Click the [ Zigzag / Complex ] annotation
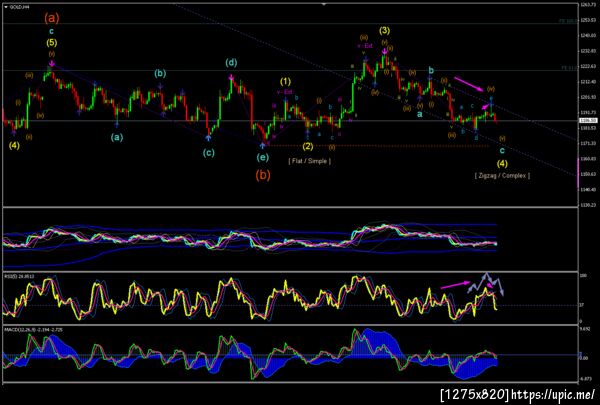The image size is (600, 405). click(502, 175)
